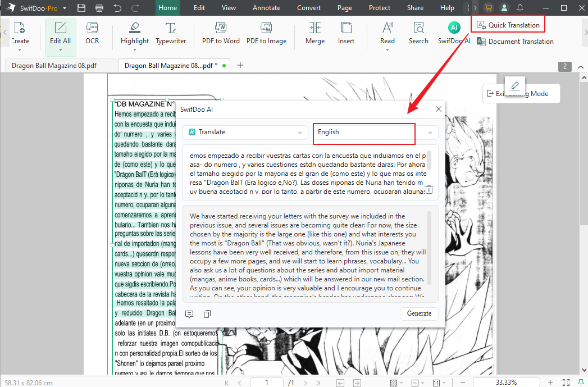The image size is (588, 387).
Task: Open the Translate function dropdown
Action: point(245,132)
